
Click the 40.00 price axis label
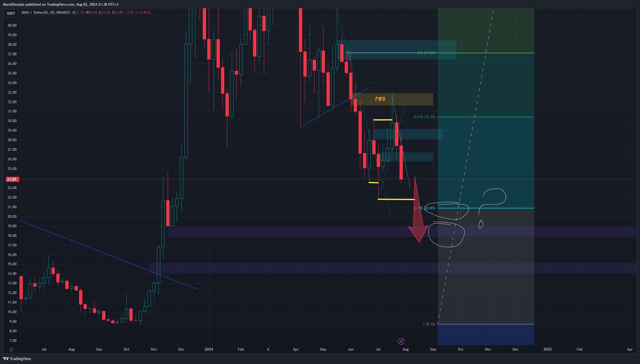pyautogui.click(x=12, y=25)
